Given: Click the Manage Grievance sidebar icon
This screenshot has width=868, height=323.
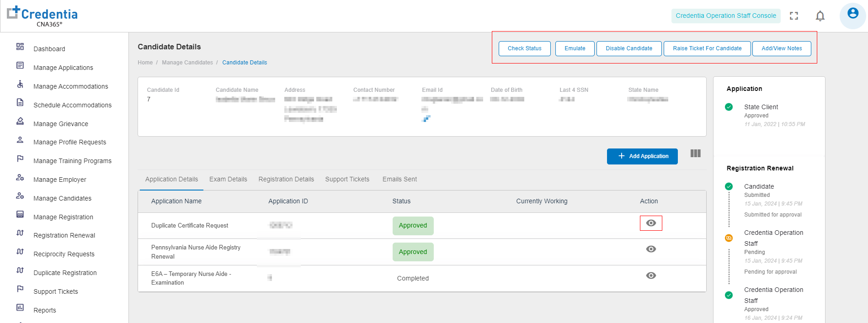Looking at the screenshot, I should pos(20,122).
